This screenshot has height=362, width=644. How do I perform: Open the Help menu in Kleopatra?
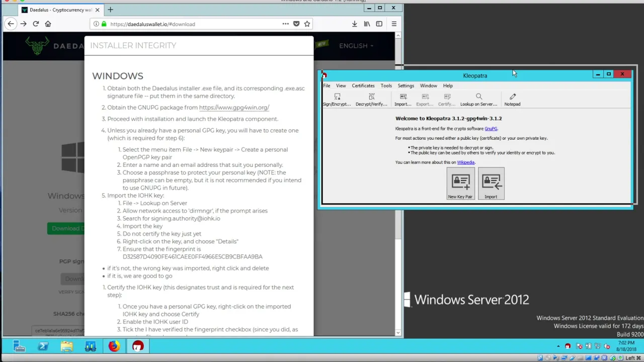tap(447, 85)
